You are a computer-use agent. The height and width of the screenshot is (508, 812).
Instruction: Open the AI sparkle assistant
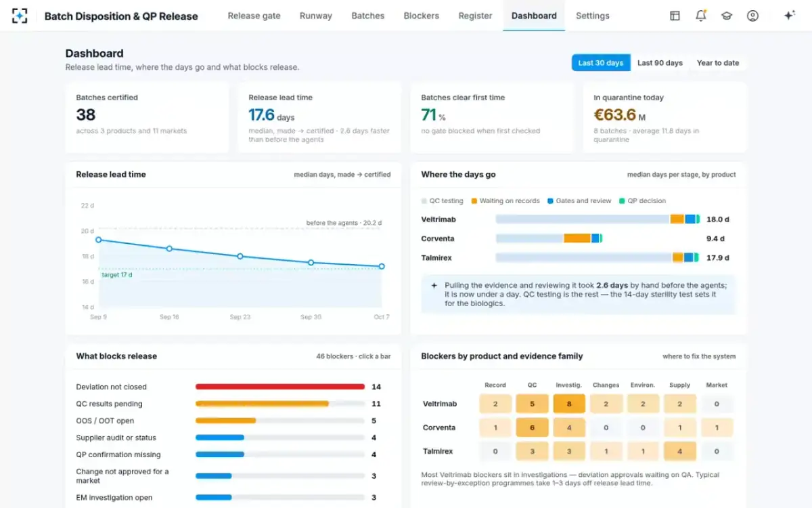click(x=789, y=16)
